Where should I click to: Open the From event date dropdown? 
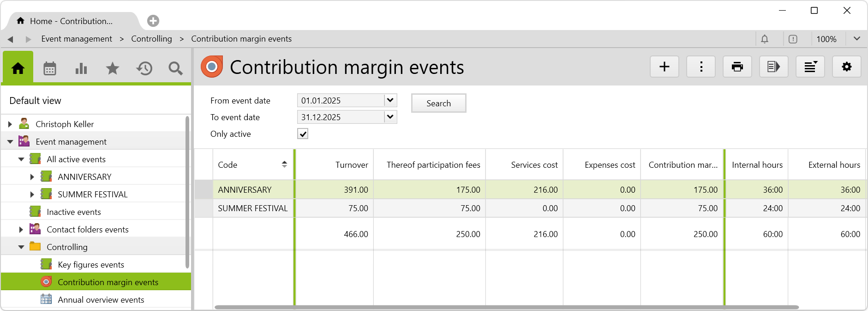point(390,100)
